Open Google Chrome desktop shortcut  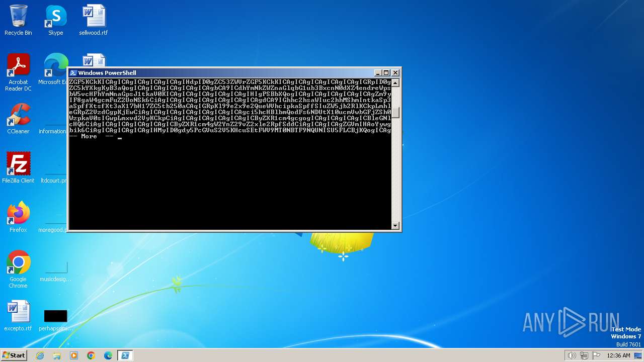[x=18, y=269]
